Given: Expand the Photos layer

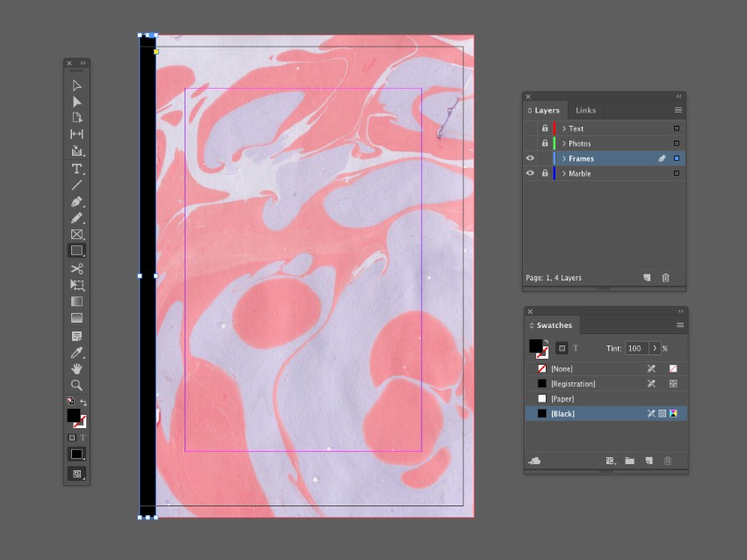Looking at the screenshot, I should click(564, 143).
